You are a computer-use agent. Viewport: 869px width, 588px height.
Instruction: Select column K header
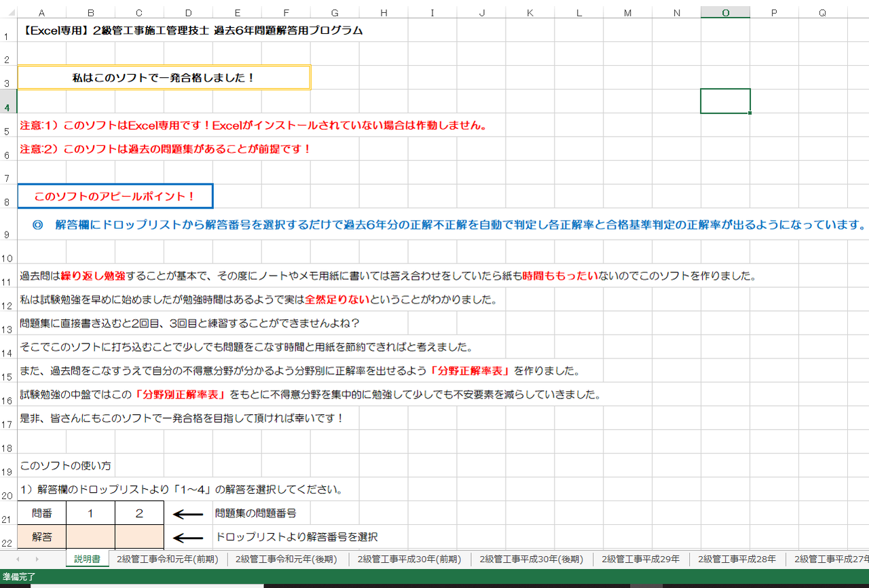click(x=530, y=12)
